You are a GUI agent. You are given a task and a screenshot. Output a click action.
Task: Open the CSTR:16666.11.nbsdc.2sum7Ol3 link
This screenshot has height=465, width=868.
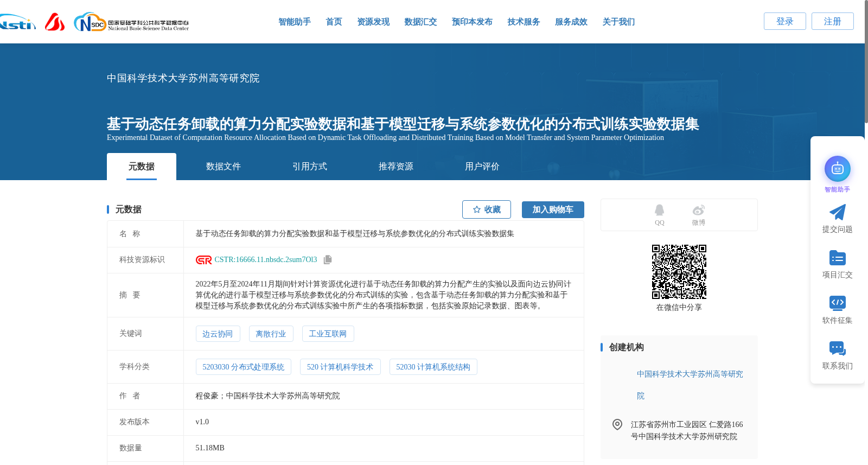click(x=266, y=260)
